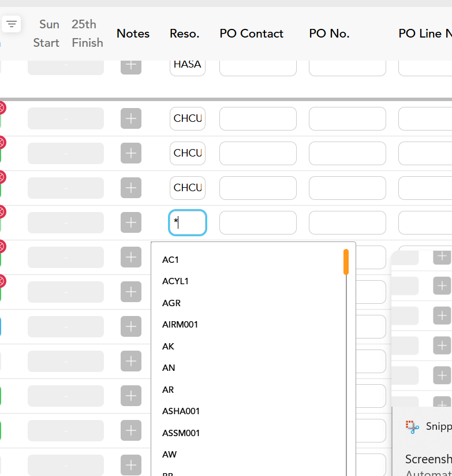The height and width of the screenshot is (476, 452).
Task: Click the PO Contact column header
Action: [x=251, y=34]
